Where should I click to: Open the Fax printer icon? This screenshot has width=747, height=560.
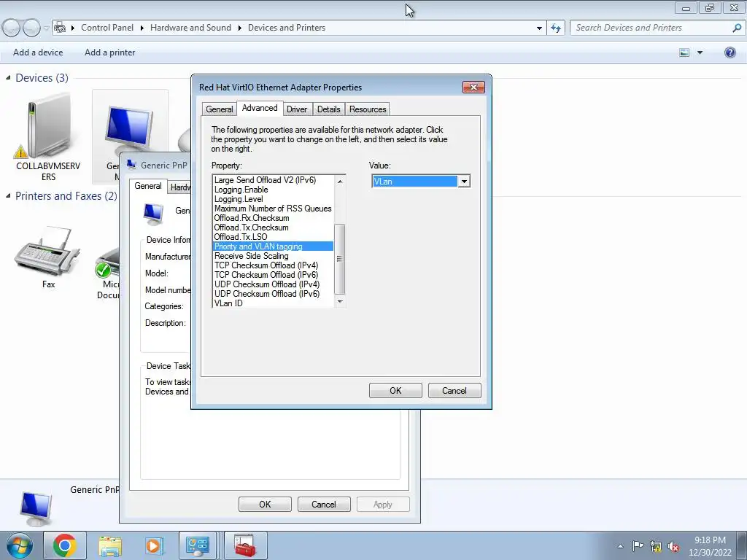(x=47, y=252)
